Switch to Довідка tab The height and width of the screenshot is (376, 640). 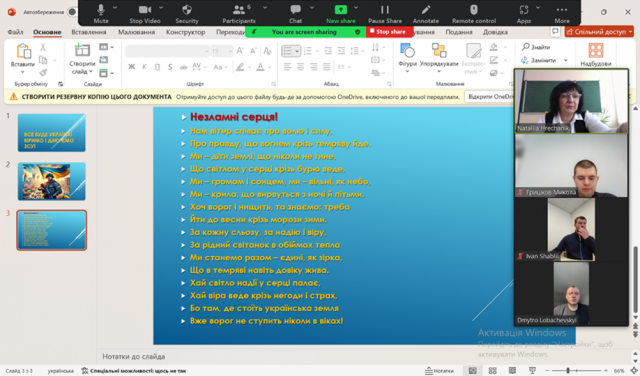click(495, 32)
